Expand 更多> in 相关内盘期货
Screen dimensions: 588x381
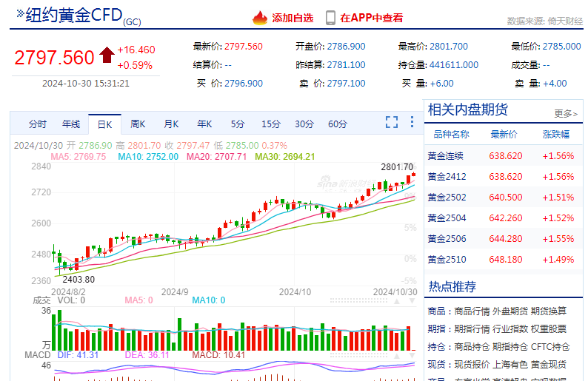click(x=566, y=113)
